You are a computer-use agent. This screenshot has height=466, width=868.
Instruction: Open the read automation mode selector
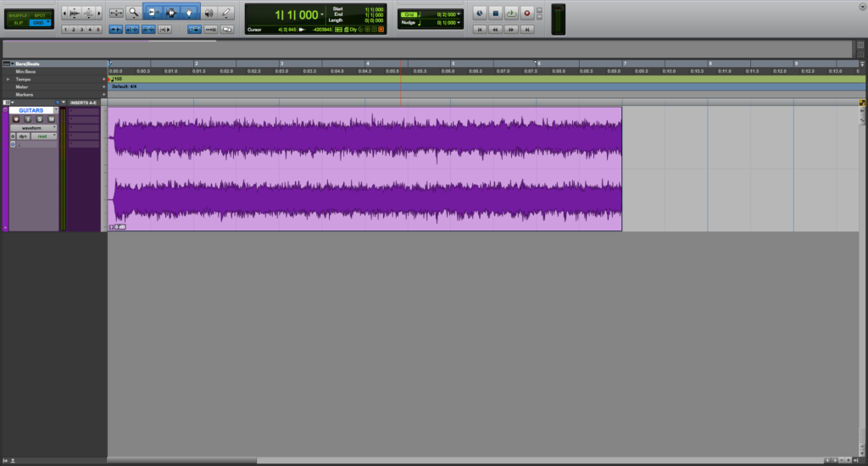click(44, 136)
